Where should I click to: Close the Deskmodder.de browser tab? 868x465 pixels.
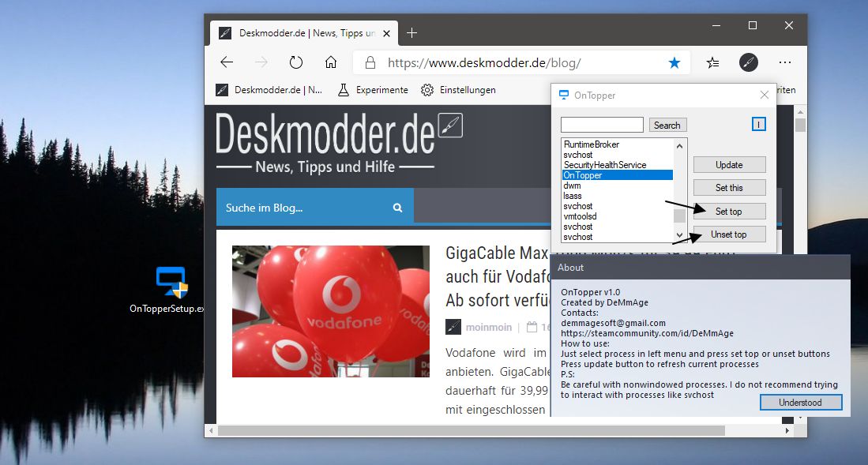click(386, 33)
